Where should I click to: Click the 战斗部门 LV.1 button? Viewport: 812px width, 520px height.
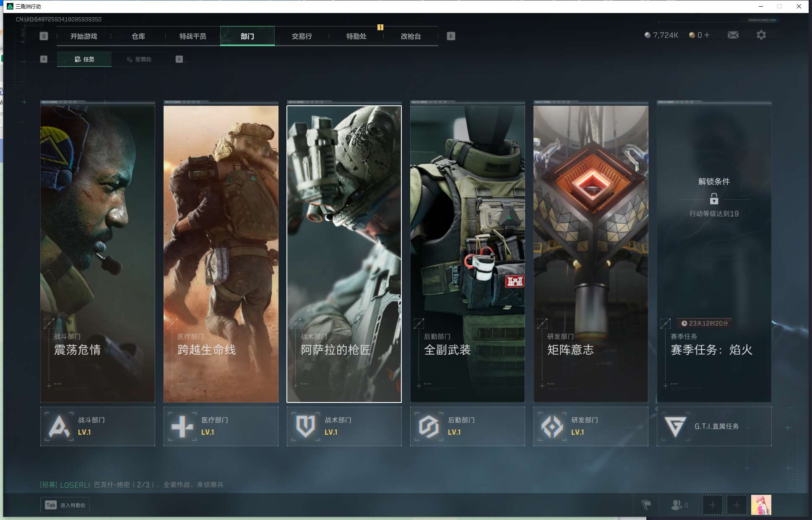pyautogui.click(x=98, y=426)
